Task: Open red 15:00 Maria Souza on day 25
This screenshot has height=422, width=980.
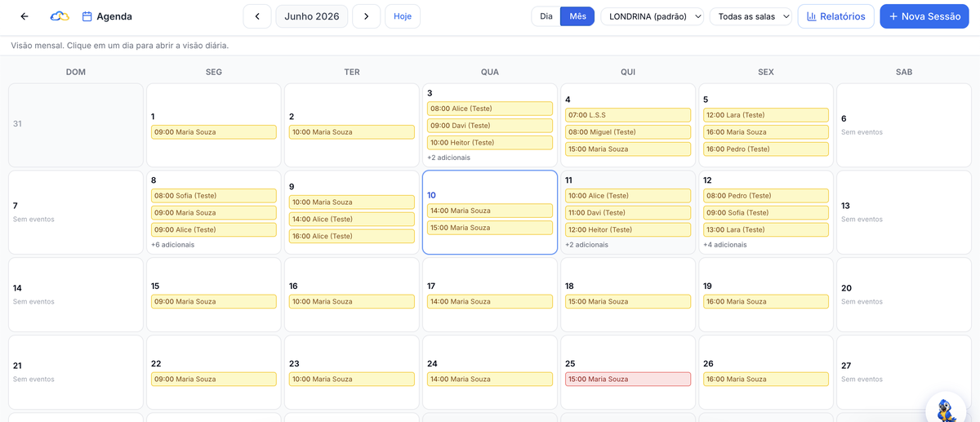Action: coord(628,380)
